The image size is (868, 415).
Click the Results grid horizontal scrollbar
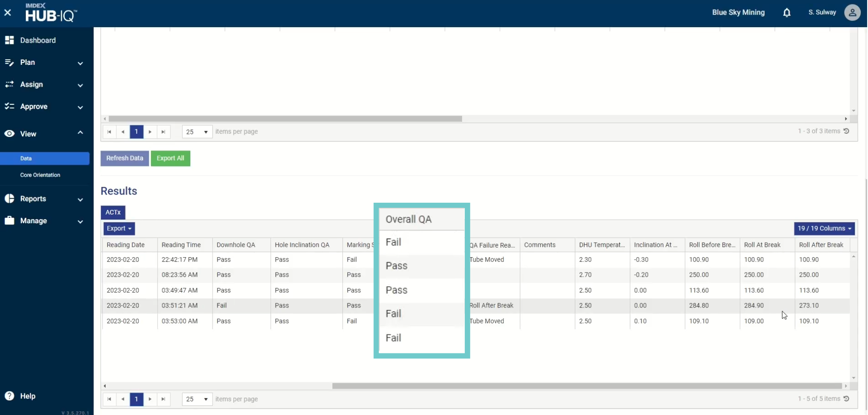click(587, 386)
